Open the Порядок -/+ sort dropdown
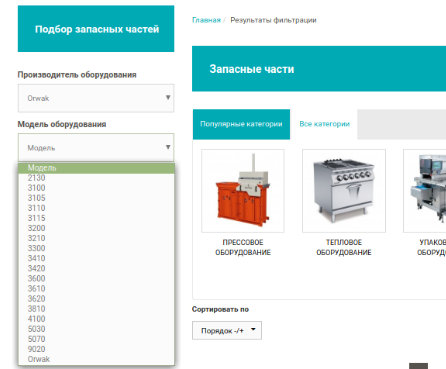The width and height of the screenshot is (446, 369). coord(227,331)
